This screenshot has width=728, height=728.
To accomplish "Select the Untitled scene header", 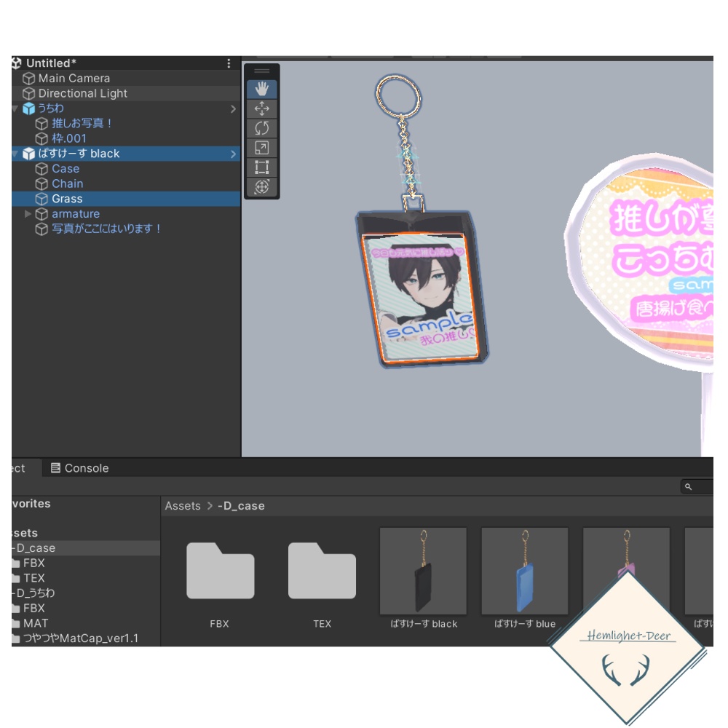I will click(x=125, y=63).
